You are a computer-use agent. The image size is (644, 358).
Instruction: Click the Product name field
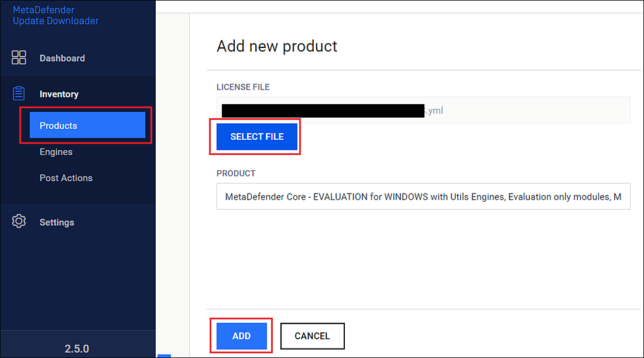coord(423,197)
